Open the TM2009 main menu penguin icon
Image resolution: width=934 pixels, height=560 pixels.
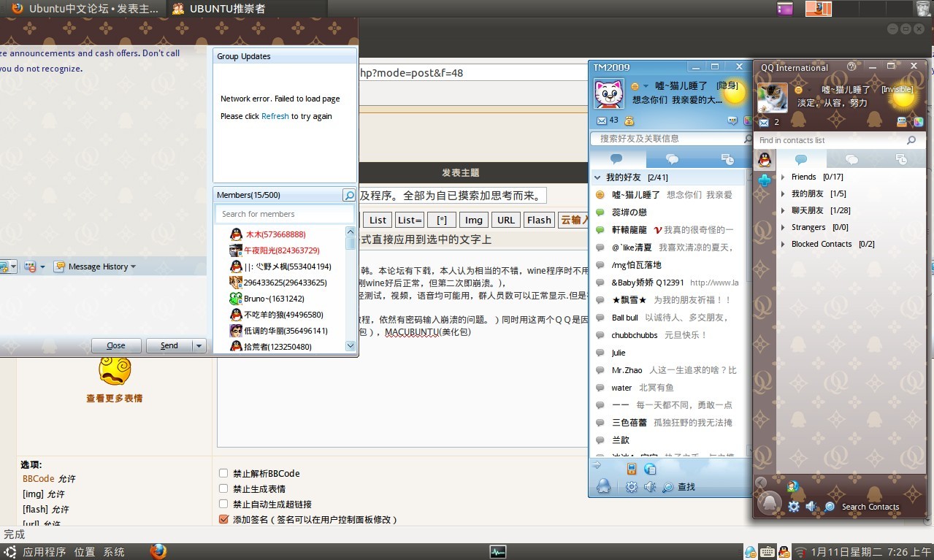coord(603,486)
